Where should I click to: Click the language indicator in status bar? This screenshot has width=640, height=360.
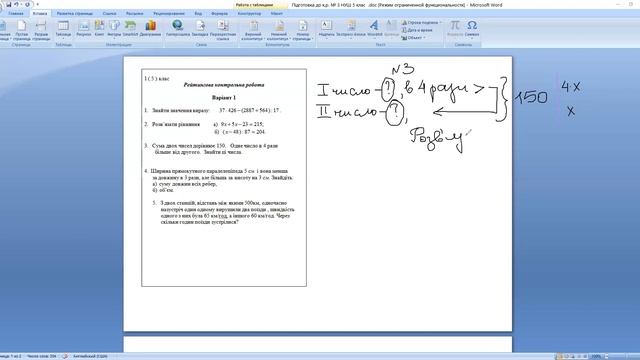coord(90,356)
